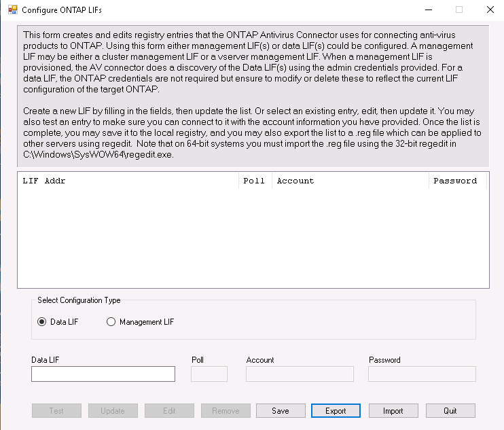Click the Password input field
This screenshot has height=430, width=504.
pyautogui.click(x=422, y=374)
